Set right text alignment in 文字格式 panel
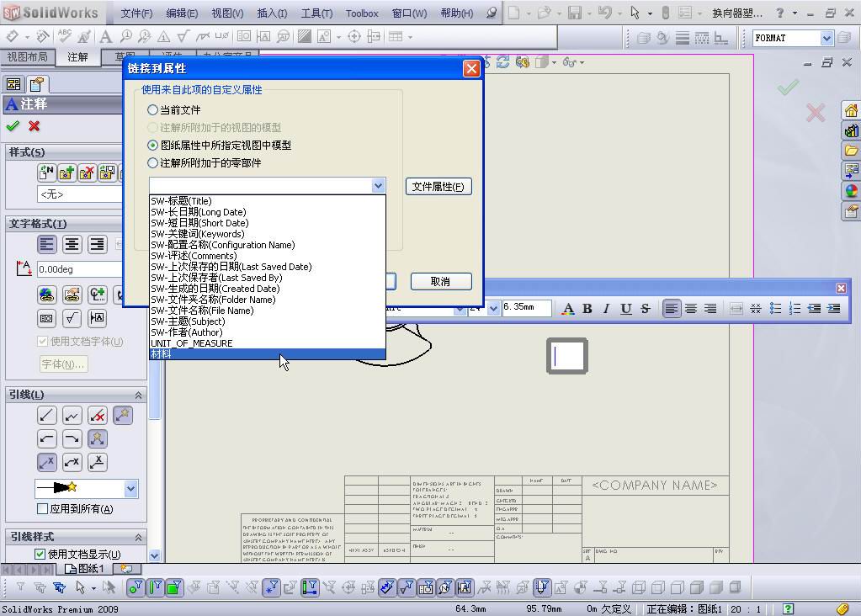This screenshot has height=616, width=861. click(x=97, y=244)
